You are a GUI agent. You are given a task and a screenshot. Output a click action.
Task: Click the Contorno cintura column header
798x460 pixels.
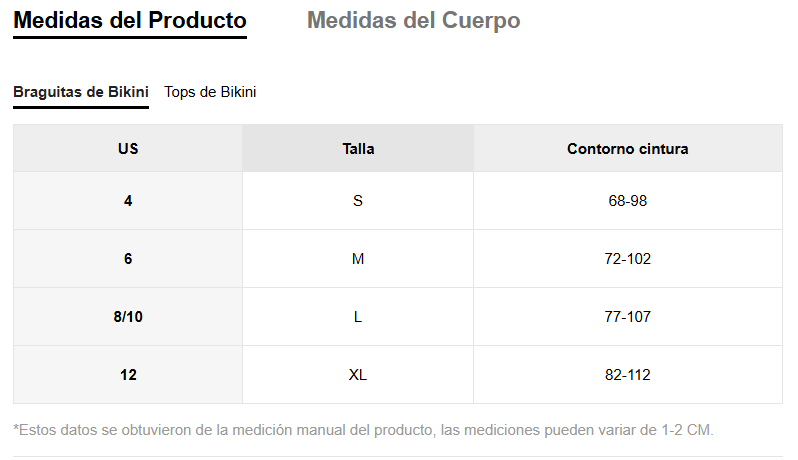pyautogui.click(x=628, y=149)
